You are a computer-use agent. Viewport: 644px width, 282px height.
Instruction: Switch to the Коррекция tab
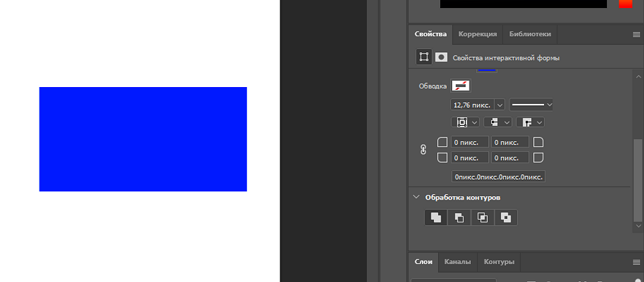tap(478, 34)
